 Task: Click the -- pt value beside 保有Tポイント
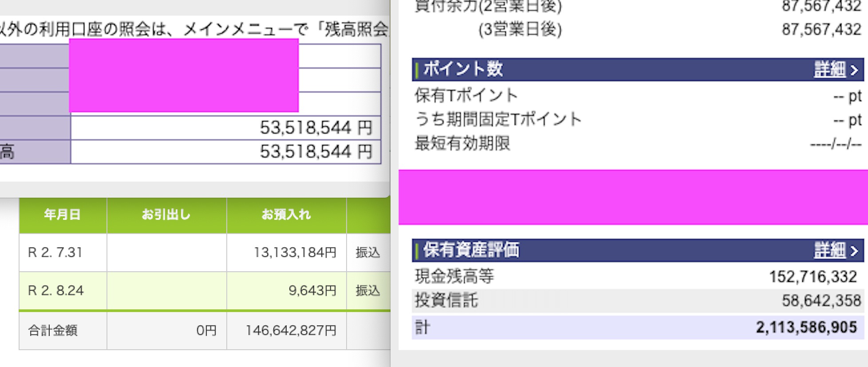(x=847, y=96)
